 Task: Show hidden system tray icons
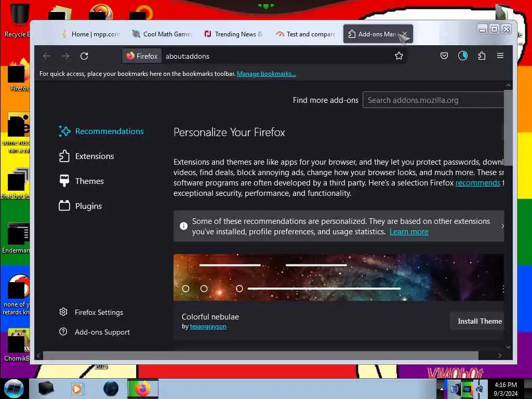point(442,389)
